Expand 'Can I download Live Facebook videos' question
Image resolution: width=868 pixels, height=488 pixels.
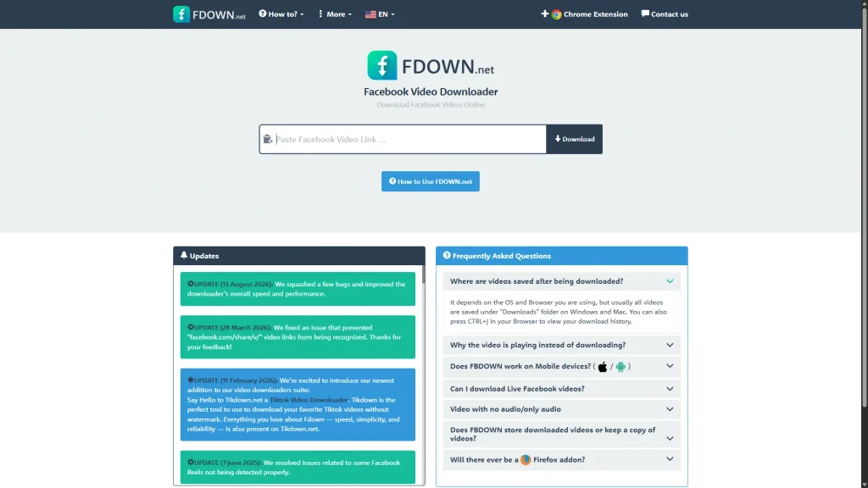pos(561,388)
